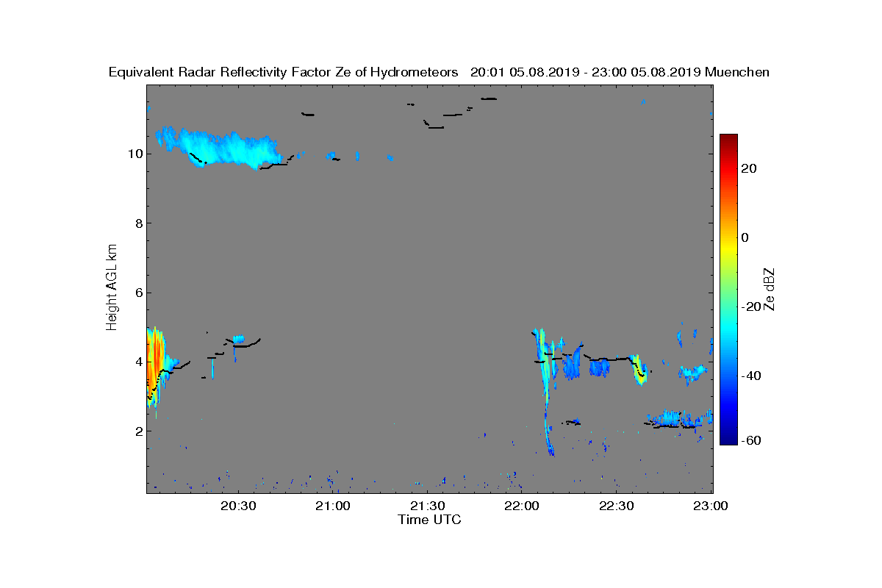Screen dimensions: 882x588
Task: Click the 20:30 time tick label
Action: pos(238,506)
